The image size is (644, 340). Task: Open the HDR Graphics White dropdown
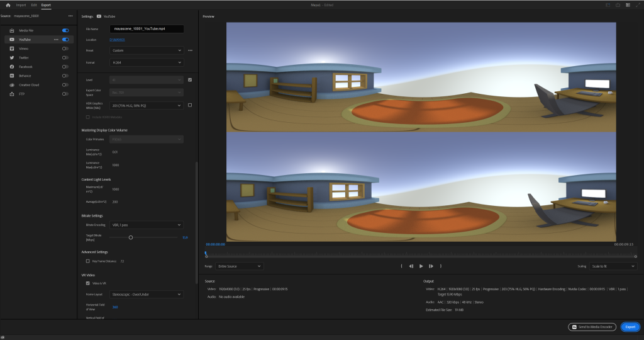point(147,106)
